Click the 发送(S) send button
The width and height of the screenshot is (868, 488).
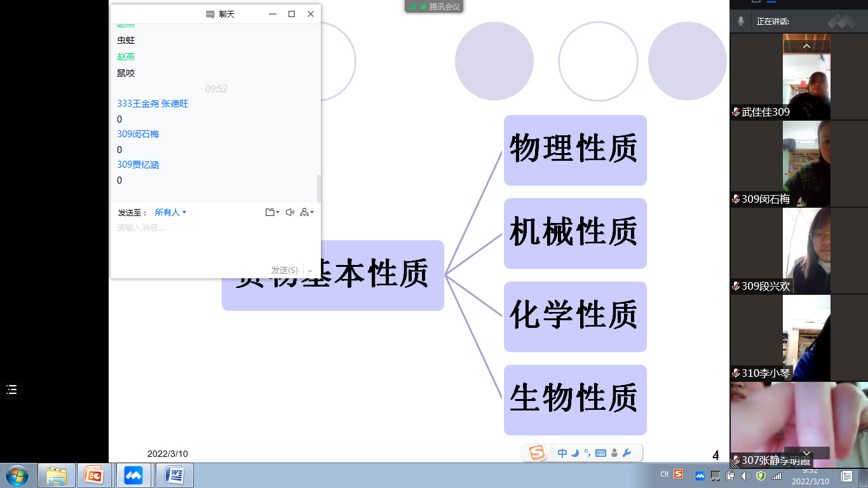click(284, 270)
